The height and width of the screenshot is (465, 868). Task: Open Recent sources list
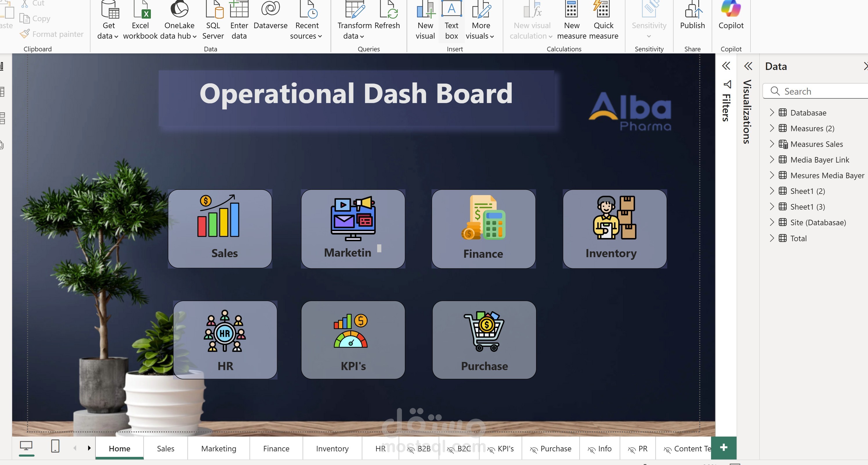(306, 21)
